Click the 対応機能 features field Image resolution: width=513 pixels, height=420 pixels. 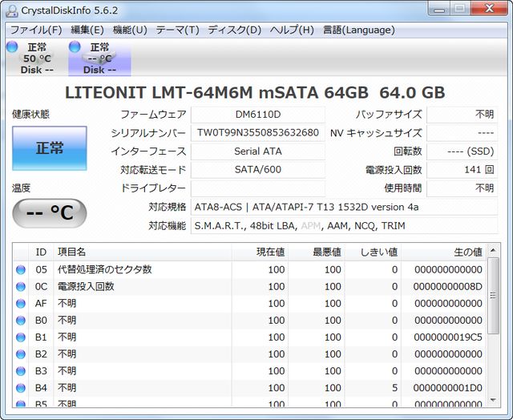[344, 226]
